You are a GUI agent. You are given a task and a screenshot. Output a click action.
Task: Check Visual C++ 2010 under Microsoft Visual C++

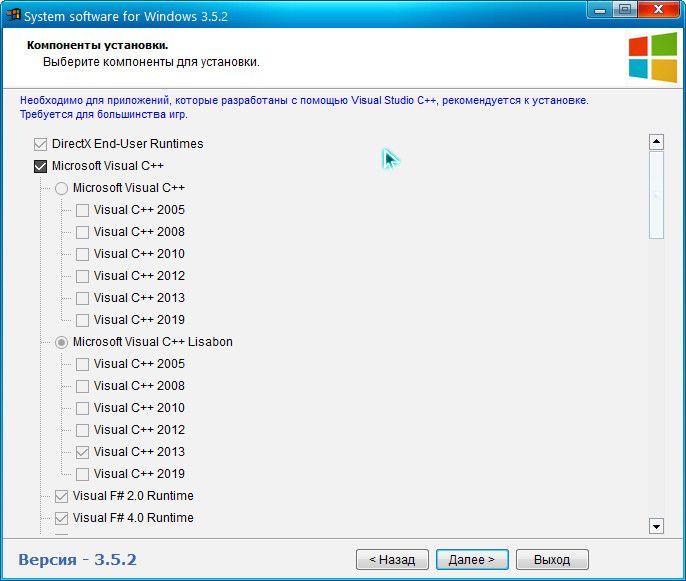pyautogui.click(x=82, y=254)
